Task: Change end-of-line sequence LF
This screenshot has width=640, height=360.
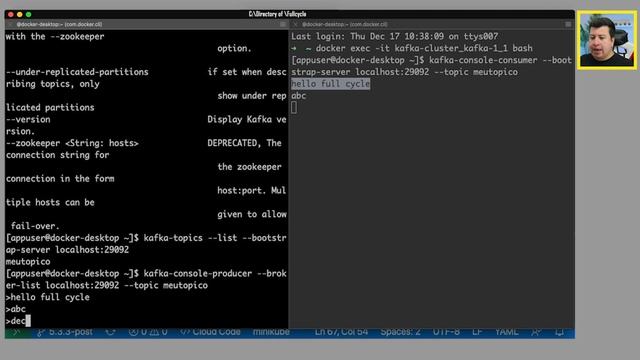Action: (x=477, y=332)
